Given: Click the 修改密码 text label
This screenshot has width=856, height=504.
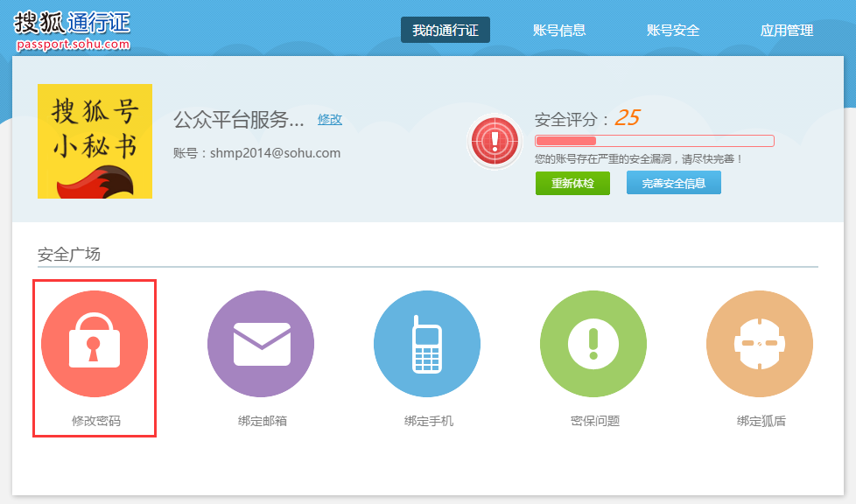Looking at the screenshot, I should [x=96, y=421].
